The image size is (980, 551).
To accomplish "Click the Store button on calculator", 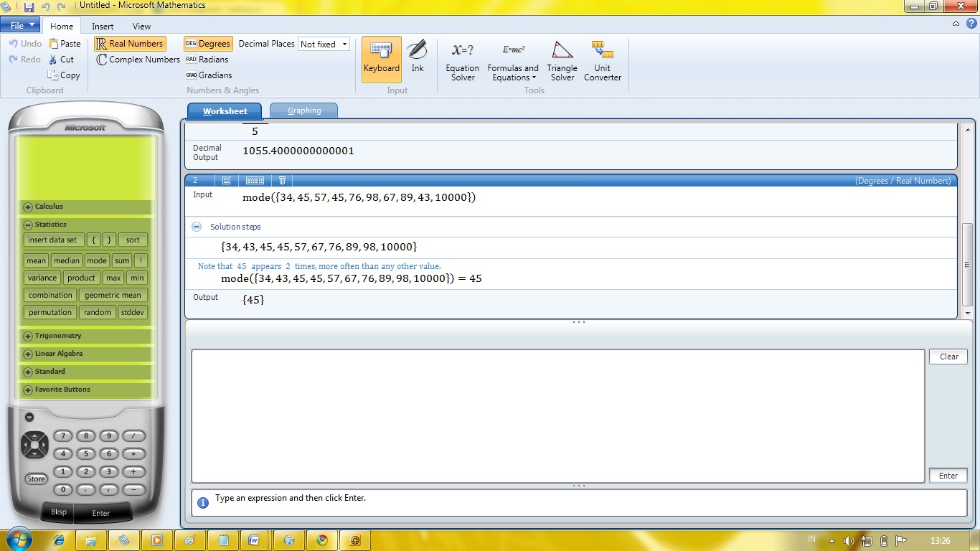I will pyautogui.click(x=36, y=479).
